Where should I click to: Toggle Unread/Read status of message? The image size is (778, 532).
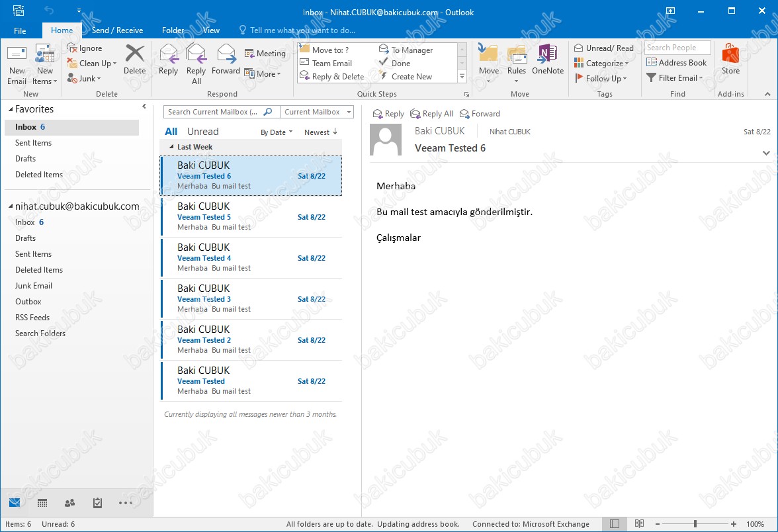[604, 48]
